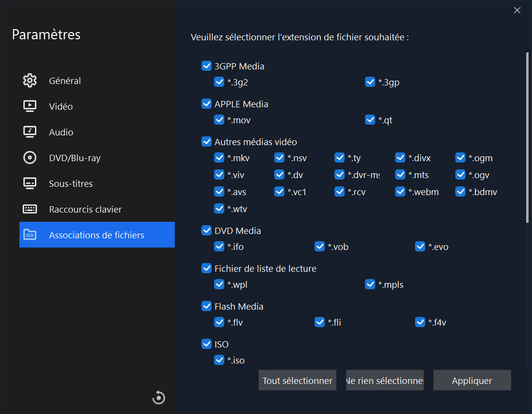
Task: Click the Vidéo screen icon
Action: click(30, 106)
